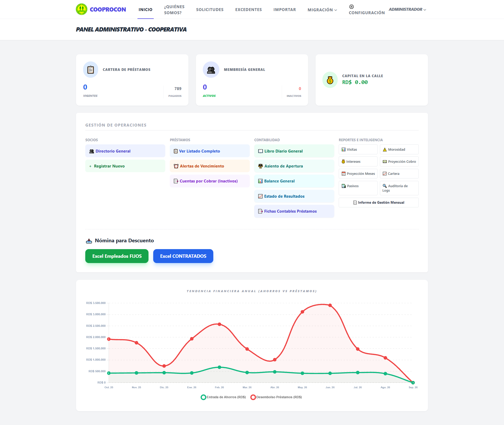Click the Estado de Resultados chart icon
Screen dimensions: 504x425
pos(261,196)
